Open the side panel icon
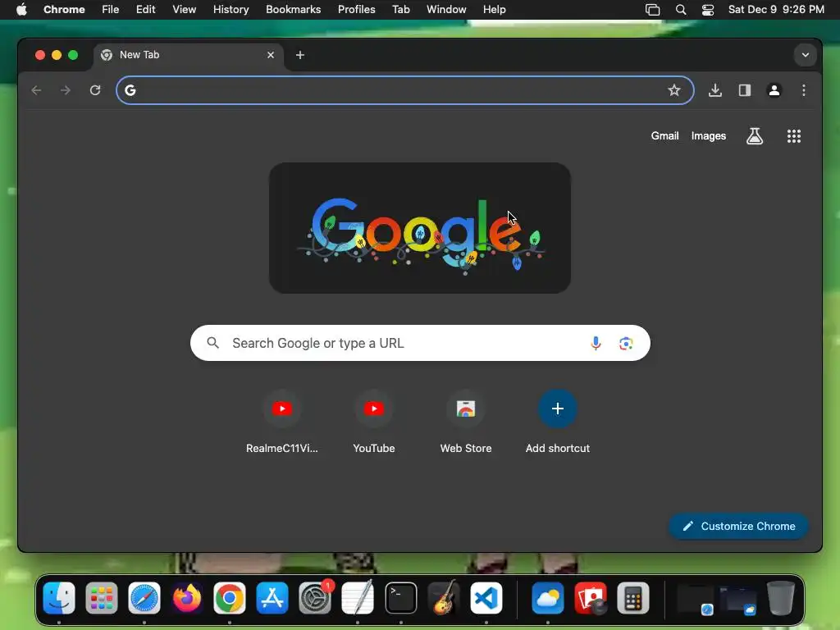Image resolution: width=840 pixels, height=630 pixels. click(745, 90)
